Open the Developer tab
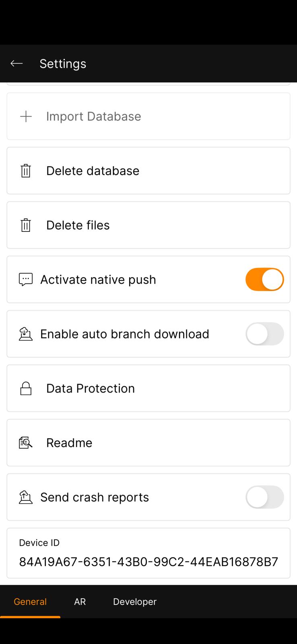Viewport: 297px width, 644px height. 135,602
